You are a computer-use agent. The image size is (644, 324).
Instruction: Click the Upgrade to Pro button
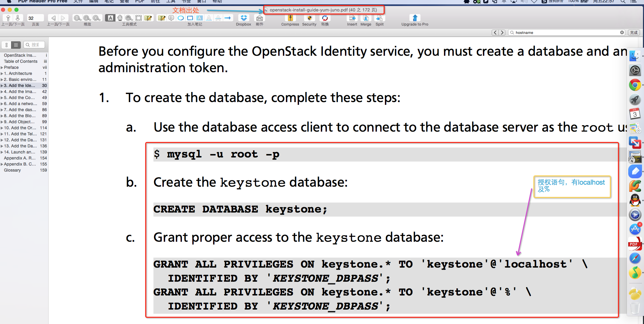(415, 18)
